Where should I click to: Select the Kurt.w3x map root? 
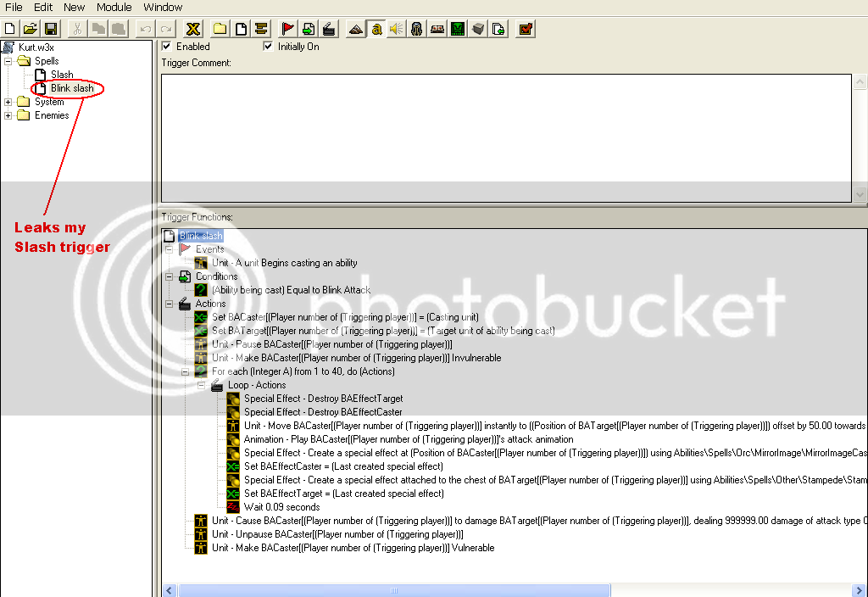(36, 47)
